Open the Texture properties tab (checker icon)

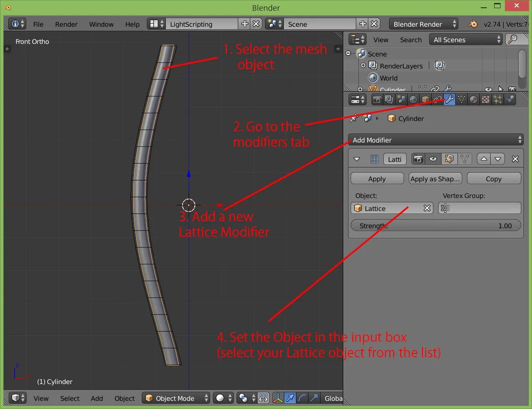(x=485, y=99)
